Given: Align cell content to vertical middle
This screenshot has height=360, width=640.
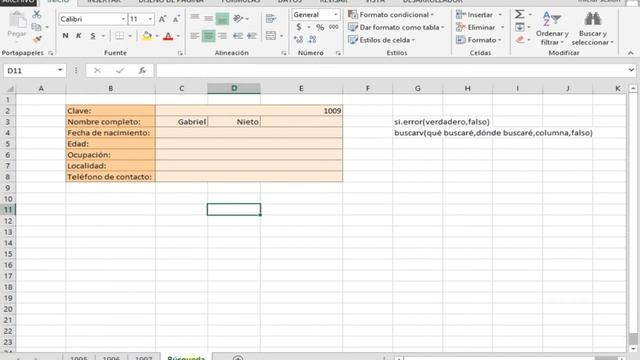Looking at the screenshot, I should click(x=209, y=18).
